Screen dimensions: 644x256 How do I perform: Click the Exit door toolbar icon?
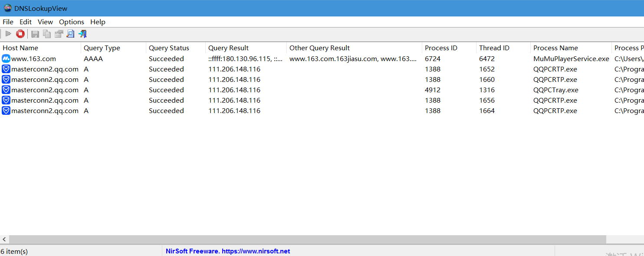pos(82,34)
